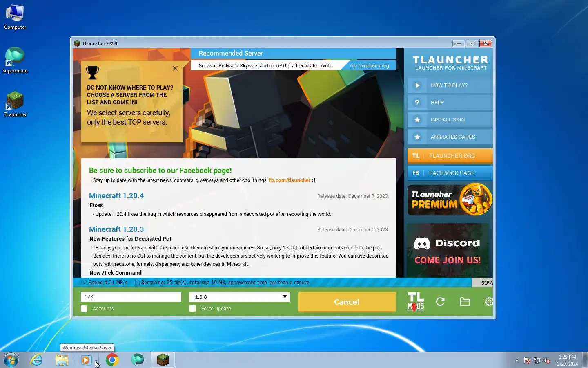Click the Help question mark icon

coord(417,103)
